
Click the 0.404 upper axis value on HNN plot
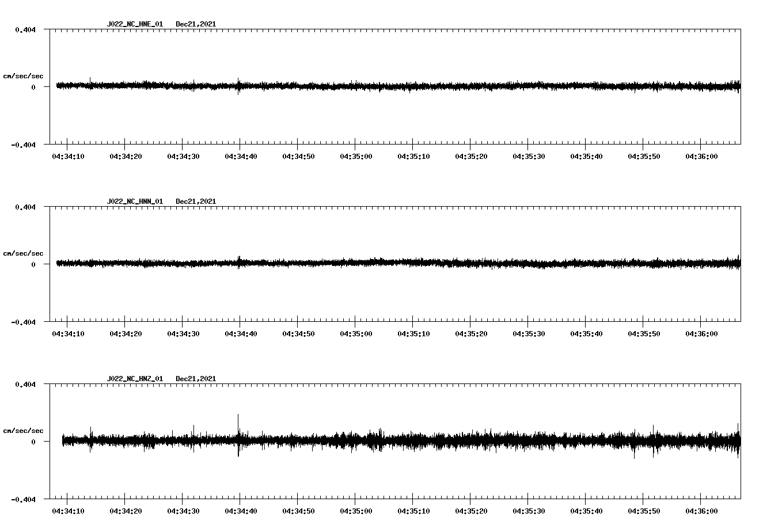(x=25, y=207)
